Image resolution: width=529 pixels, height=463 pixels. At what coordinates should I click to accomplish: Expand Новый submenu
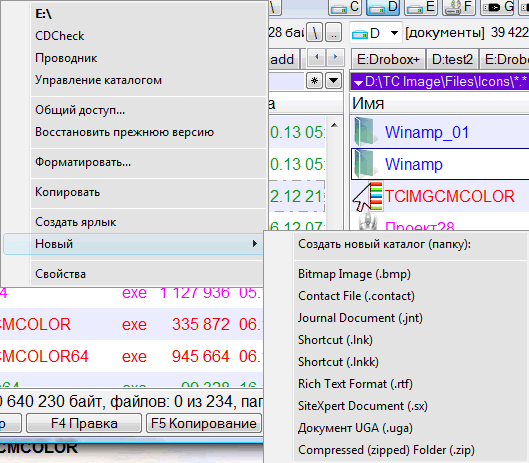click(x=133, y=244)
